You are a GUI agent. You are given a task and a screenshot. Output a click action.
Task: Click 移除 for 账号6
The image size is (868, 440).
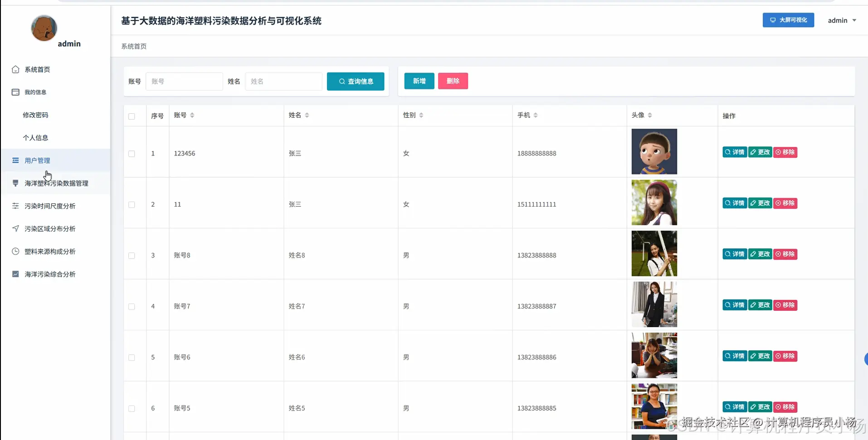[x=785, y=356]
